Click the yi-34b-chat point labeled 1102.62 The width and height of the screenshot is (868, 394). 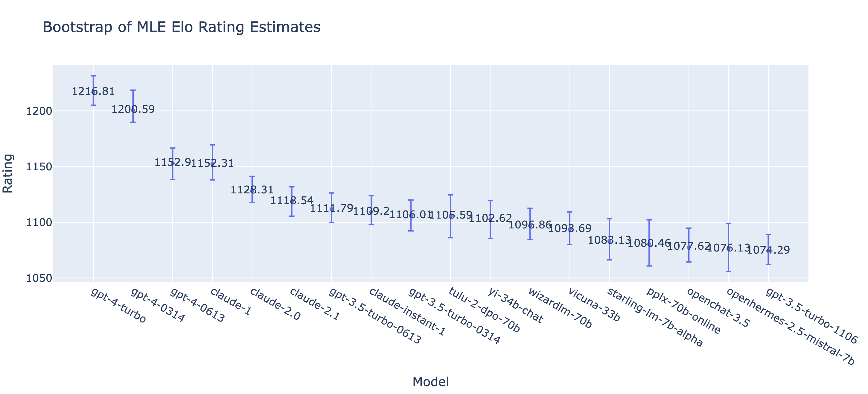490,219
